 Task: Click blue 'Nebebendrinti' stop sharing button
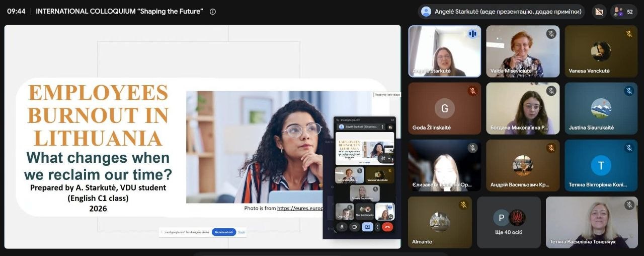[x=224, y=232]
